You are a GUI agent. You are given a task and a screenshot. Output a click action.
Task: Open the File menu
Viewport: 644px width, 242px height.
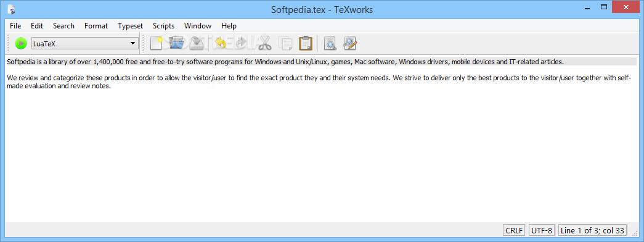click(15, 26)
